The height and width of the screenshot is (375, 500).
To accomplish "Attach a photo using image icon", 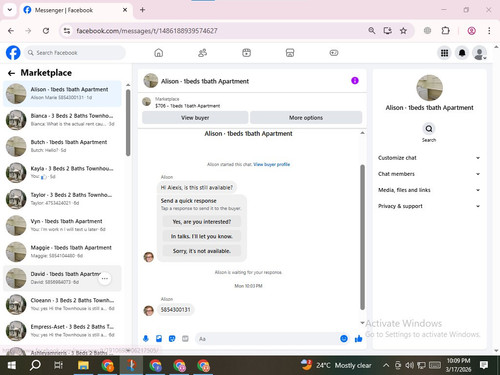I will point(159,339).
